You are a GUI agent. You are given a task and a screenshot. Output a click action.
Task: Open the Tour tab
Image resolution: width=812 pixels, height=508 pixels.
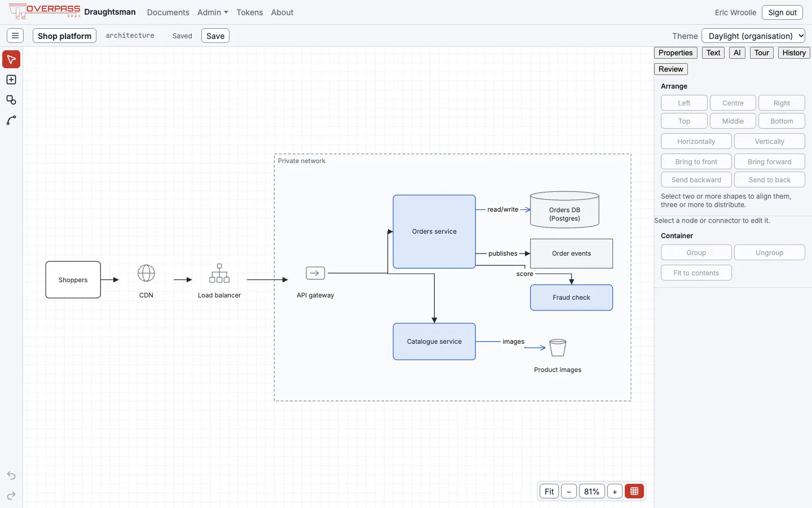[762, 52]
